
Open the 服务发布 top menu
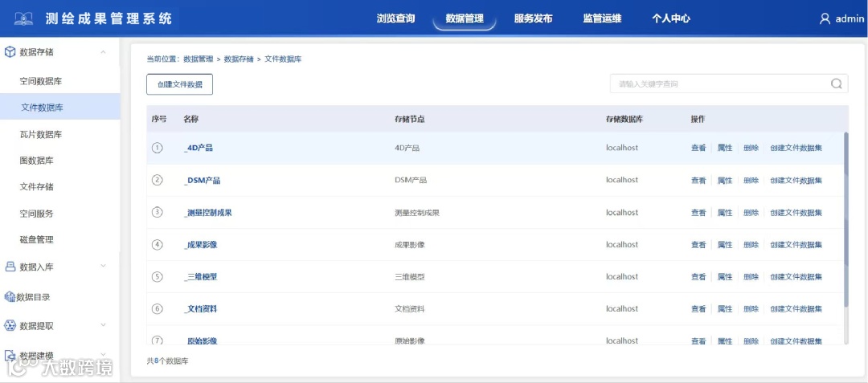click(533, 18)
